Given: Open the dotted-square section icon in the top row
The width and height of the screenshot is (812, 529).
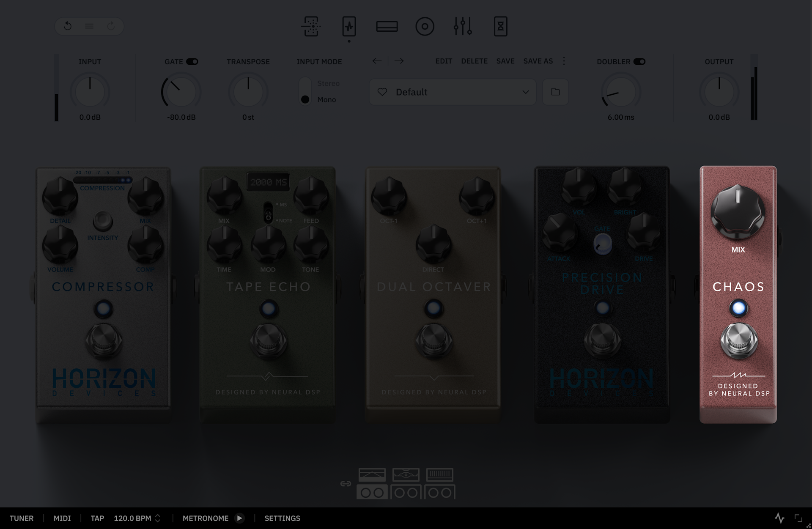Looking at the screenshot, I should coord(311,26).
